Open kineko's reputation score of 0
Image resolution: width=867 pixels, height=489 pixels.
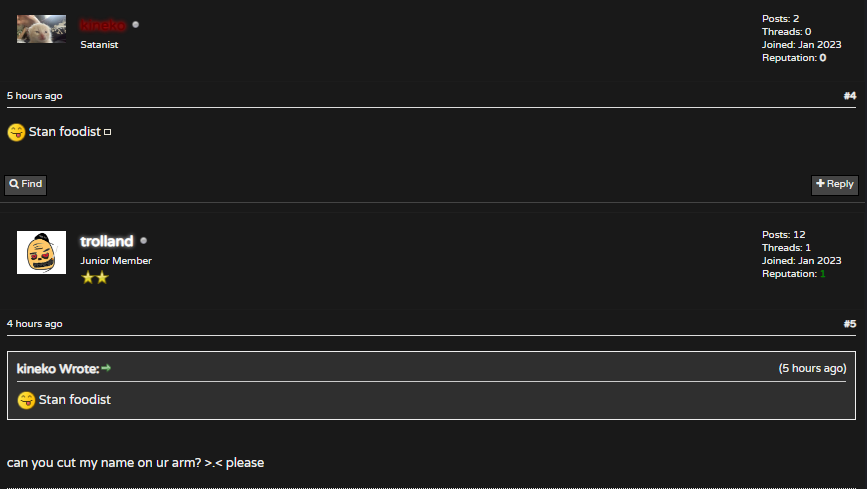[x=823, y=58]
